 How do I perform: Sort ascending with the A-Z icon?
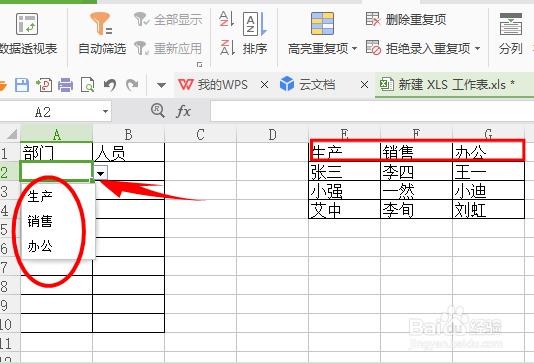[227, 19]
